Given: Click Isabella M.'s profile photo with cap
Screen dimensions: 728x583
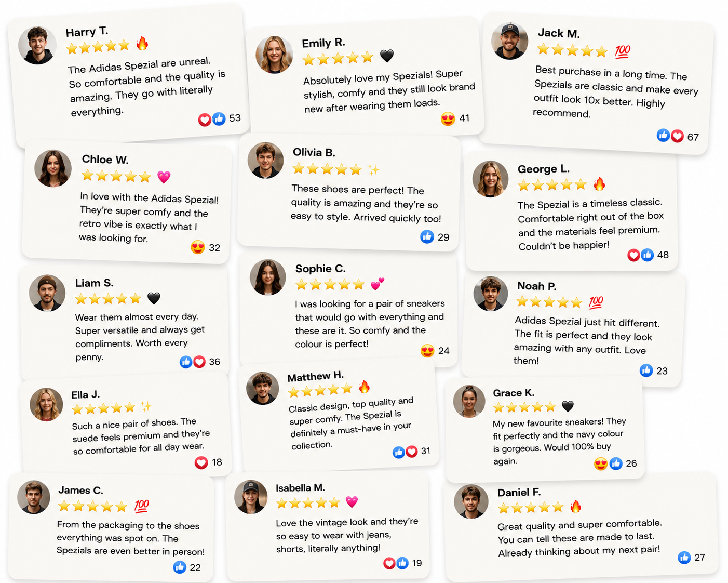Looking at the screenshot, I should (251, 497).
